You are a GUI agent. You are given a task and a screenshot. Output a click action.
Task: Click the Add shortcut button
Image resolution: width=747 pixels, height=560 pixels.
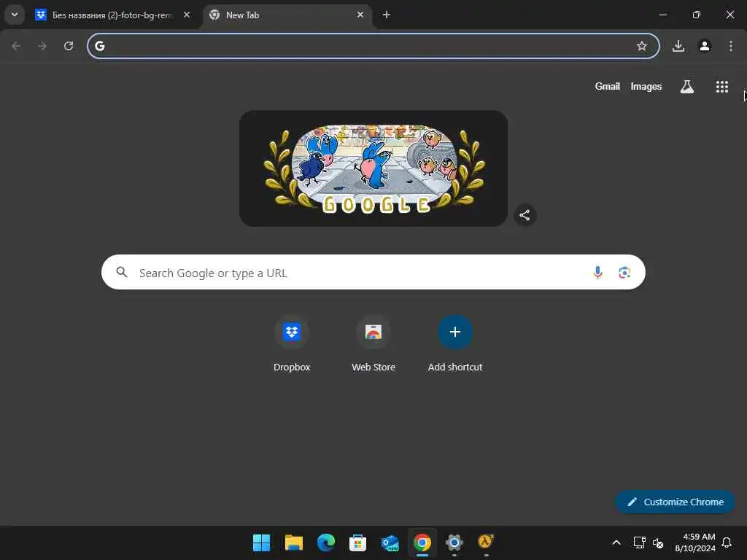455,344
